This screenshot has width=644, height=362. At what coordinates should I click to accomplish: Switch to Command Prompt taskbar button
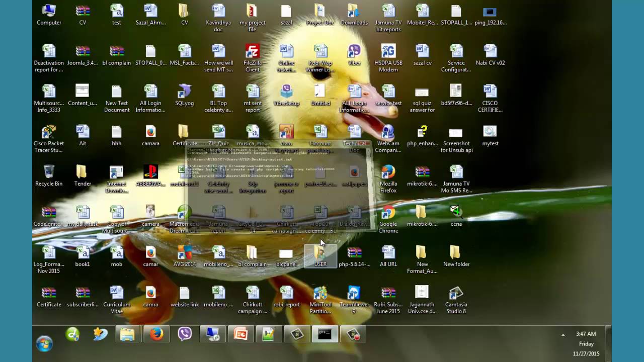point(325,334)
